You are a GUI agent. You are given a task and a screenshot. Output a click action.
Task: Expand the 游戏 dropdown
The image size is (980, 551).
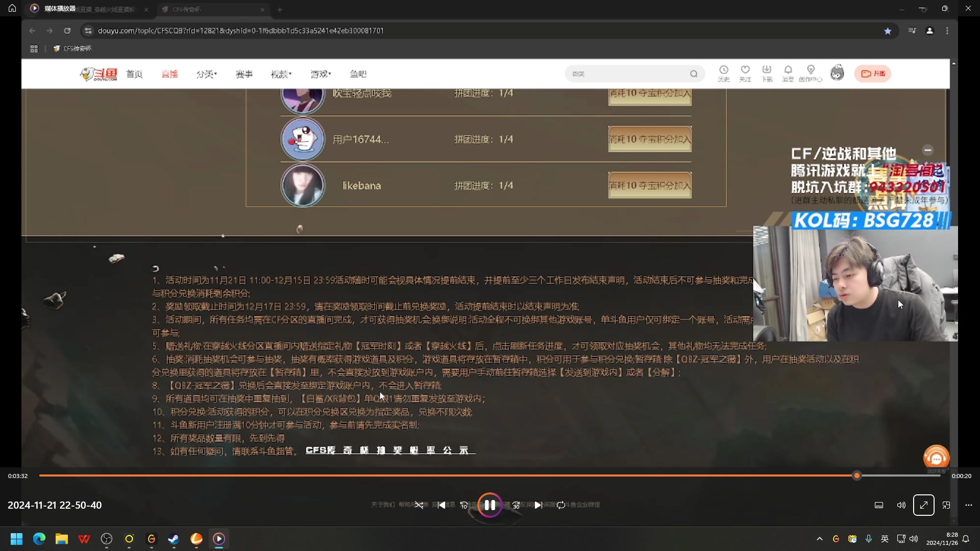click(321, 74)
